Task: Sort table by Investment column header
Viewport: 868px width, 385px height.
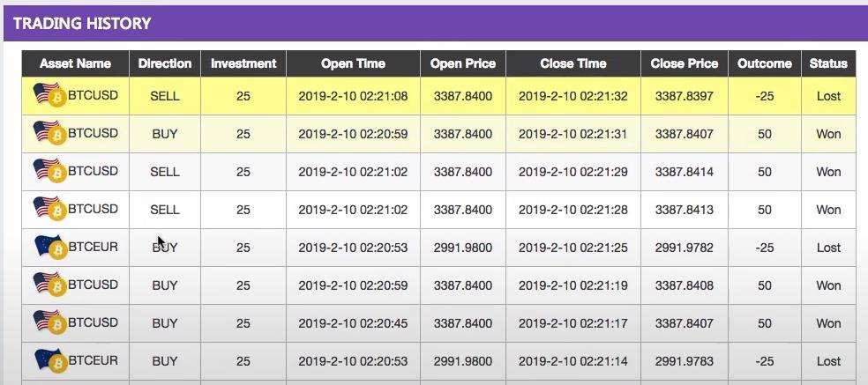Action: (243, 63)
